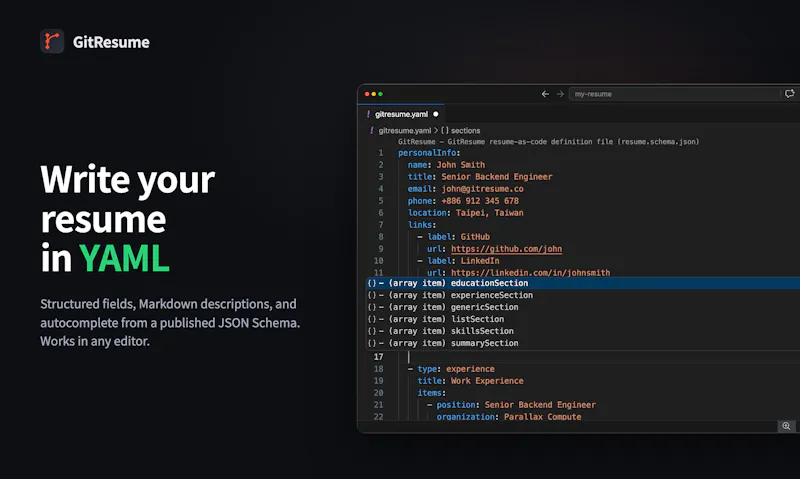The height and width of the screenshot is (479, 800).
Task: Open the linkedin.com/in/johnsmith URL
Action: [531, 273]
